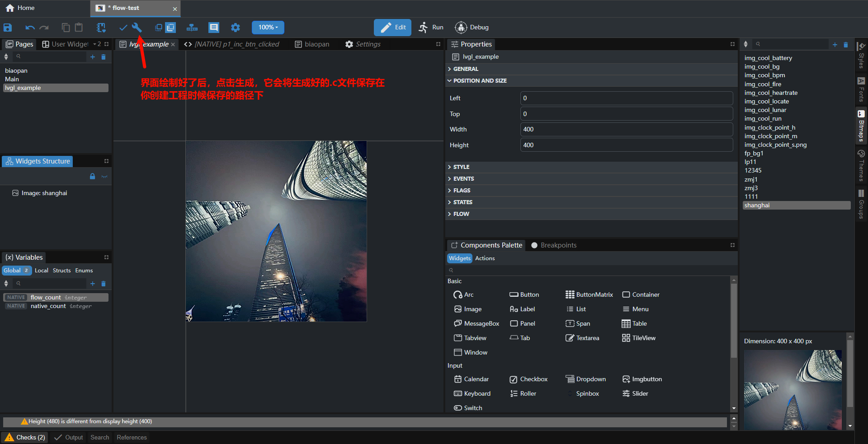
Task: Click the Check project checkmark icon
Action: (123, 28)
